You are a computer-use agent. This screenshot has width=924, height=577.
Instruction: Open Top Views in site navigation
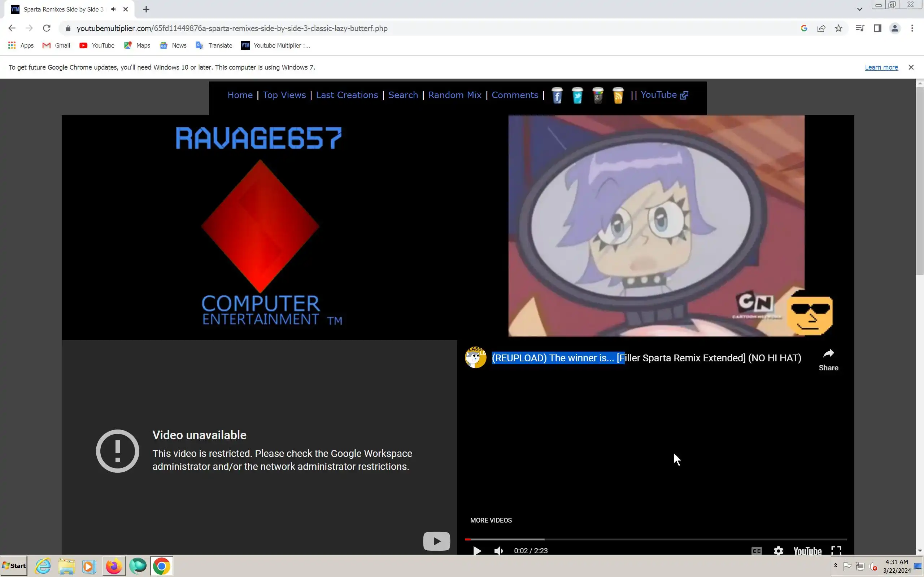[284, 95]
